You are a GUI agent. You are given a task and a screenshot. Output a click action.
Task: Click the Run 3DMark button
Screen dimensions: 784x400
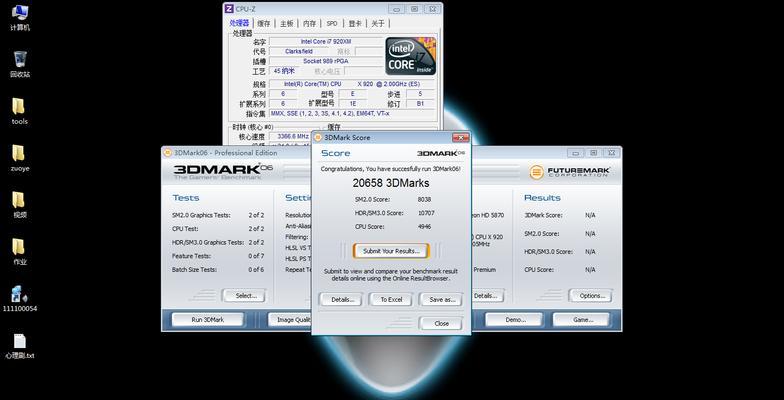point(208,320)
